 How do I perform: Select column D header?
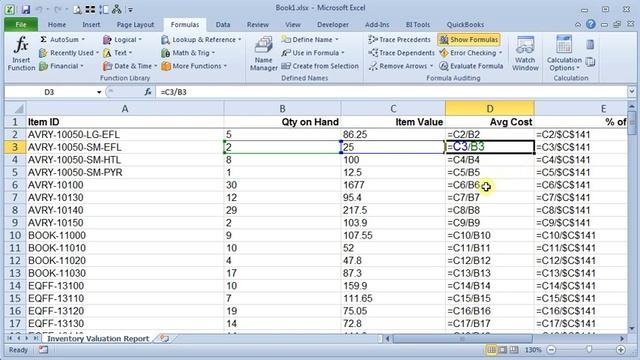pos(489,109)
